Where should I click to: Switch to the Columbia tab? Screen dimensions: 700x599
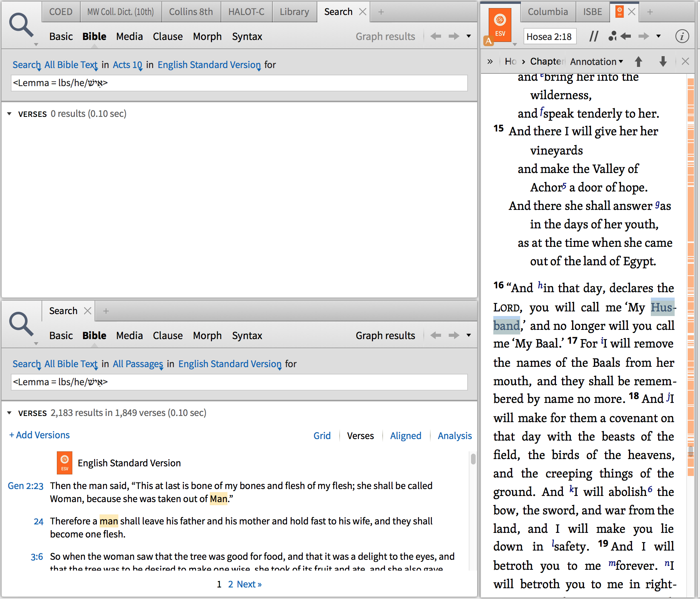click(x=548, y=12)
